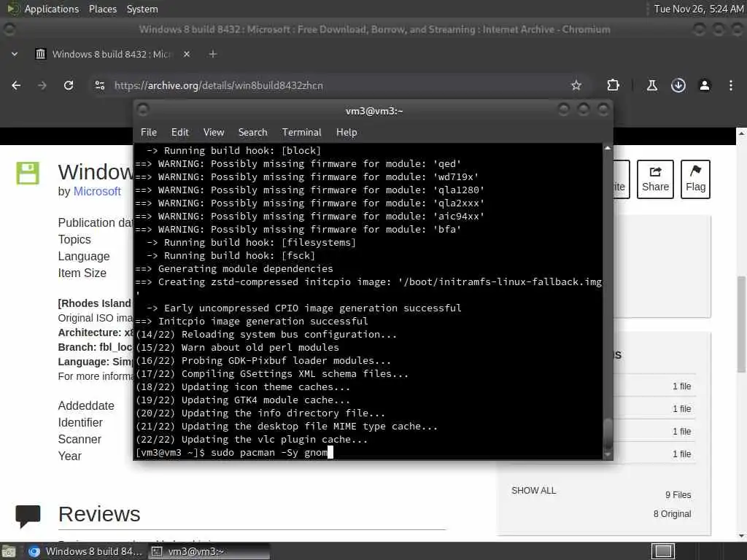Close the Windows 8 build 8432 tab

[x=187, y=54]
